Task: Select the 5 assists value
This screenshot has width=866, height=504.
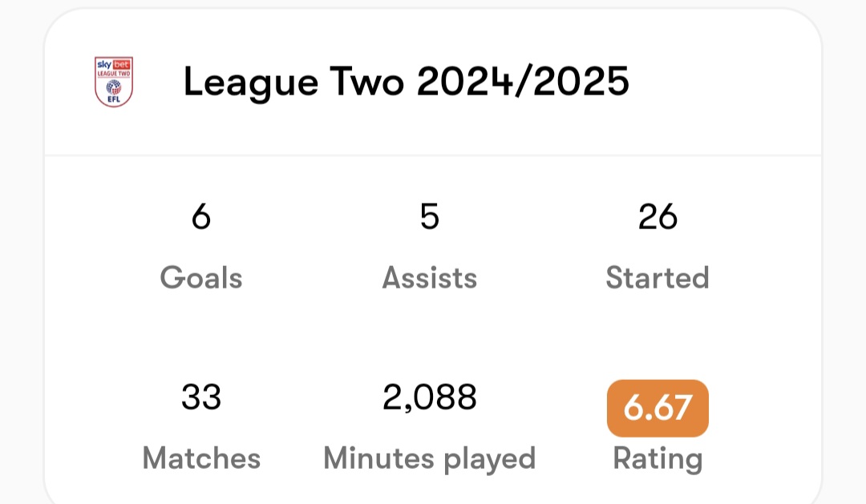Action: tap(430, 216)
